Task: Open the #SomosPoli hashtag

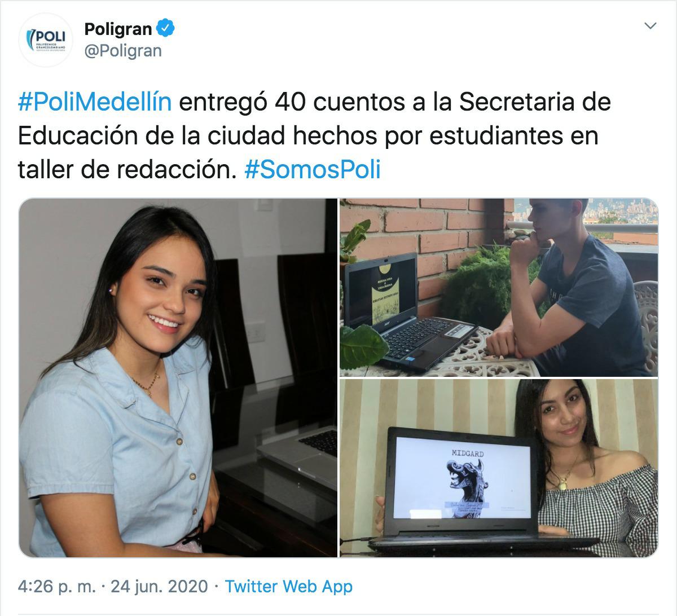Action: tap(313, 169)
